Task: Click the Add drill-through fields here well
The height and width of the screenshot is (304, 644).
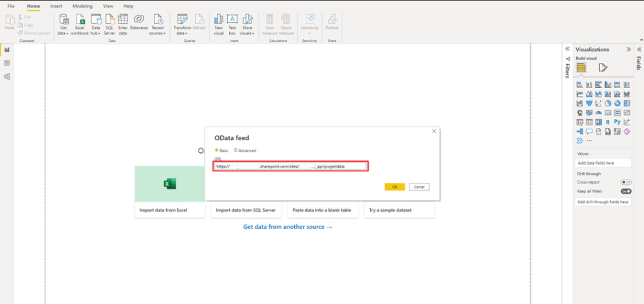Action: coord(603,202)
